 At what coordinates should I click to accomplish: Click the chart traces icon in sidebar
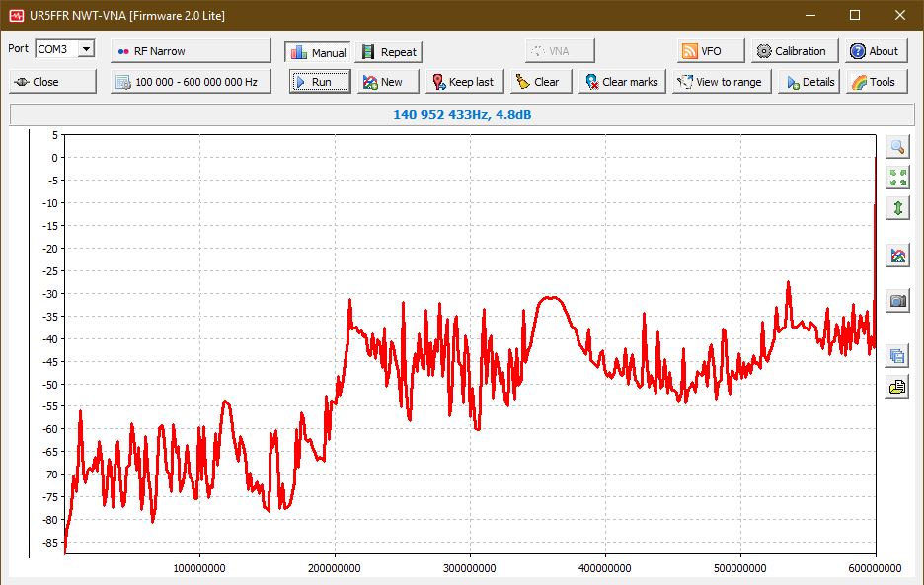point(897,256)
